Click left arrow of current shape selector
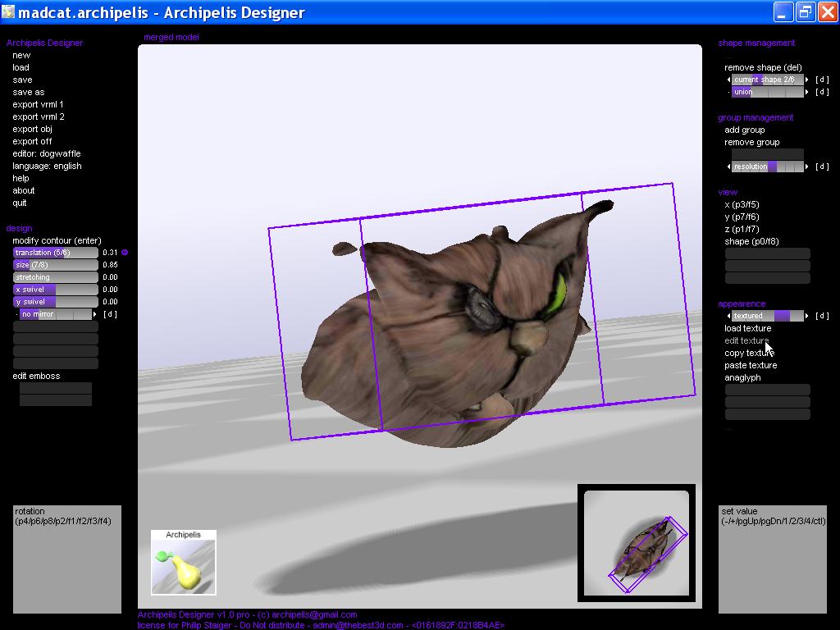 tap(728, 80)
